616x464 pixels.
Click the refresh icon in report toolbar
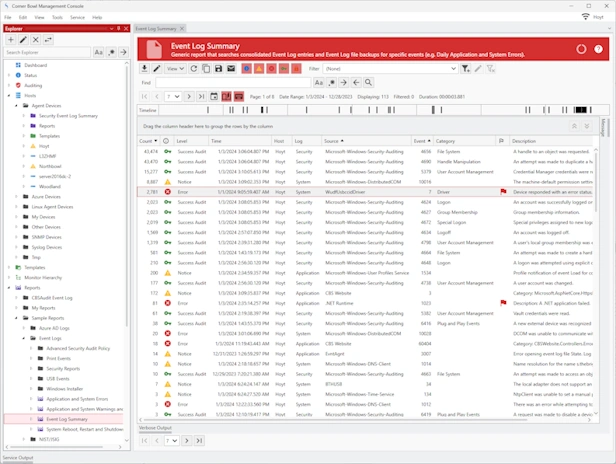[x=193, y=68]
